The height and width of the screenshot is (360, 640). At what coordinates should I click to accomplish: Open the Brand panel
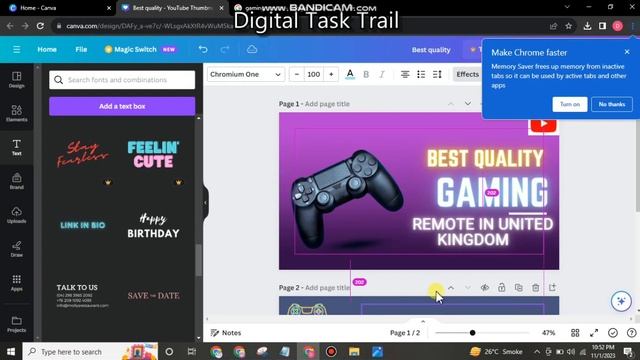[x=16, y=181]
